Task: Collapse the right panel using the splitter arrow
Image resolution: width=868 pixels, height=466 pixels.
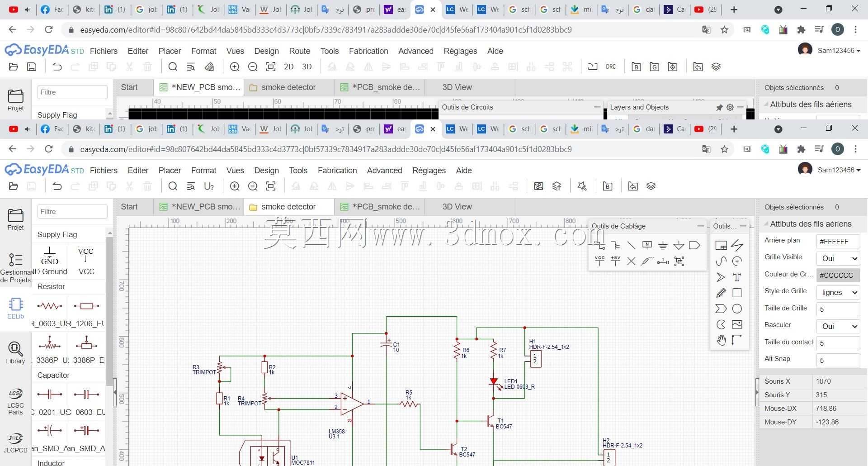Action: click(x=757, y=392)
